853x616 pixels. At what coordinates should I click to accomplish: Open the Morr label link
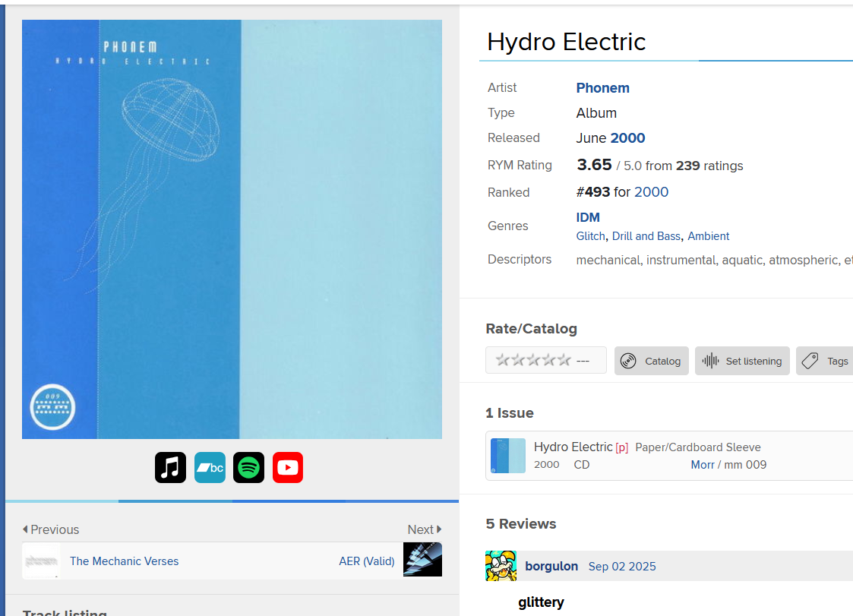click(x=703, y=465)
